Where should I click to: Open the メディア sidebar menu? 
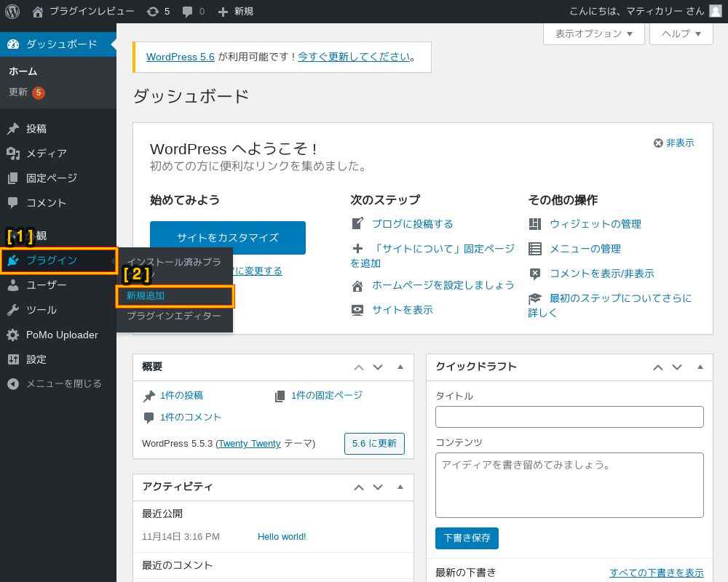point(58,154)
